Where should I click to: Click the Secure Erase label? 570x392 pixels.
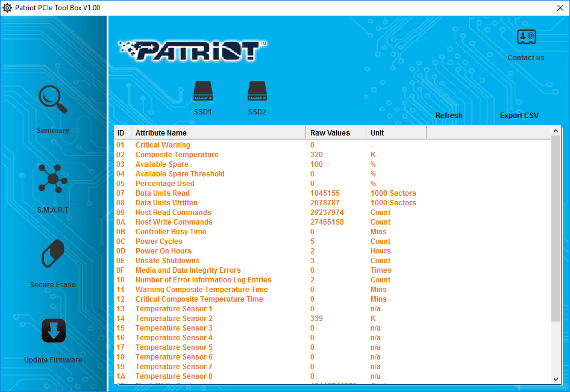click(52, 285)
